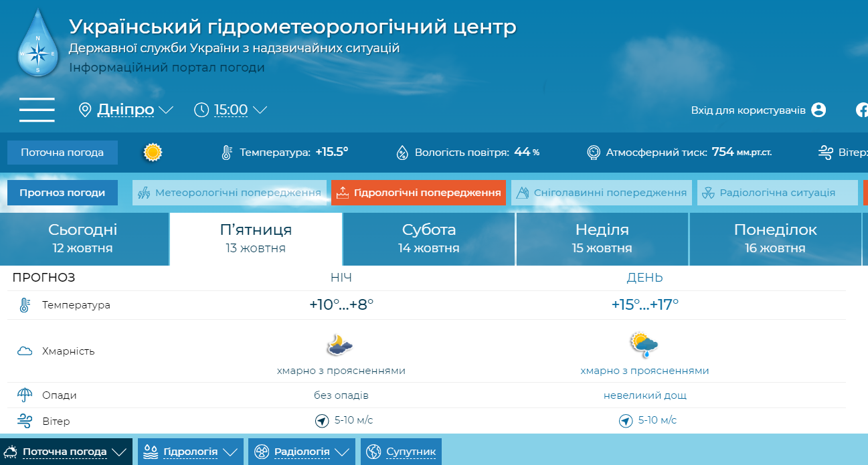The image size is (868, 465).
Task: Click the clock icon beside 15:00
Action: pyautogui.click(x=201, y=110)
